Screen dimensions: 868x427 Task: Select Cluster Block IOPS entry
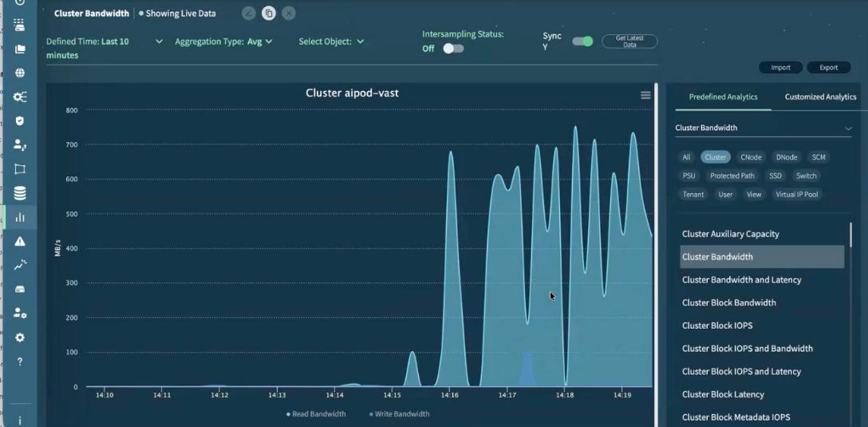[x=762, y=326]
